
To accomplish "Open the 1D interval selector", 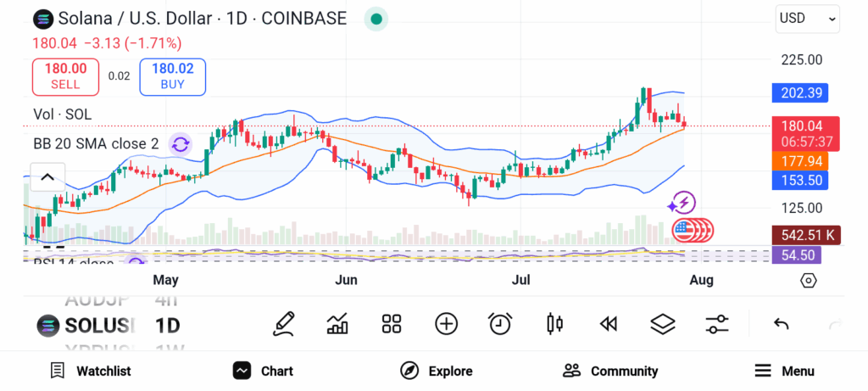I will [167, 325].
